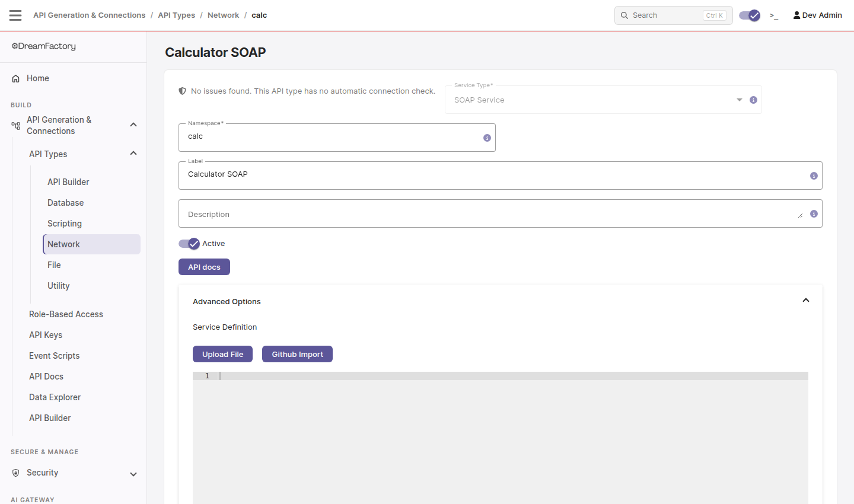Click the Advanced Options title
The image size is (854, 504).
tap(227, 302)
